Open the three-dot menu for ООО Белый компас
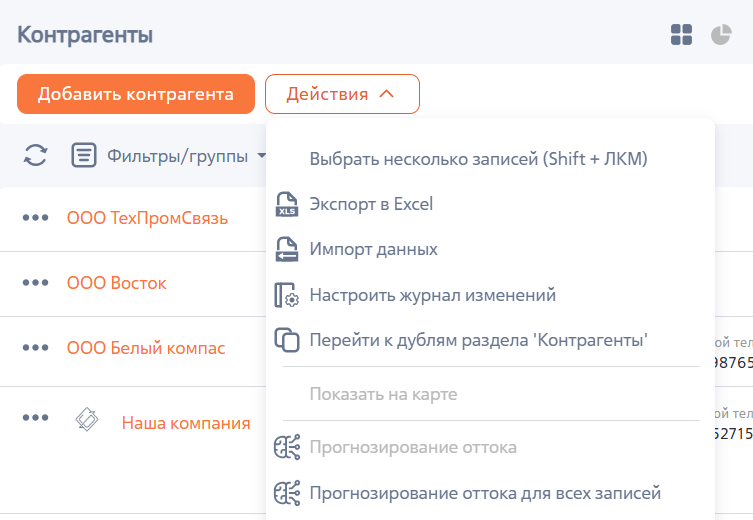The image size is (753, 520). (36, 347)
